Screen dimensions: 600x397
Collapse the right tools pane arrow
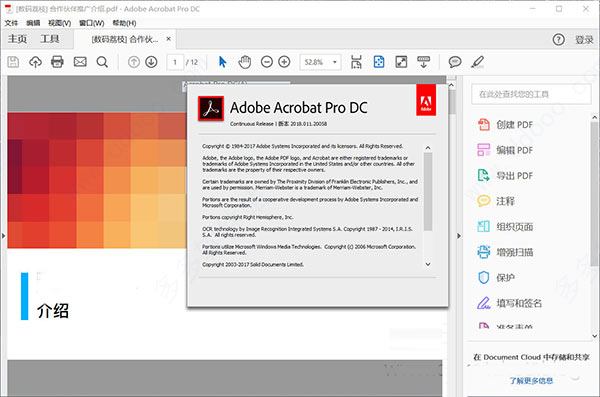[x=459, y=236]
